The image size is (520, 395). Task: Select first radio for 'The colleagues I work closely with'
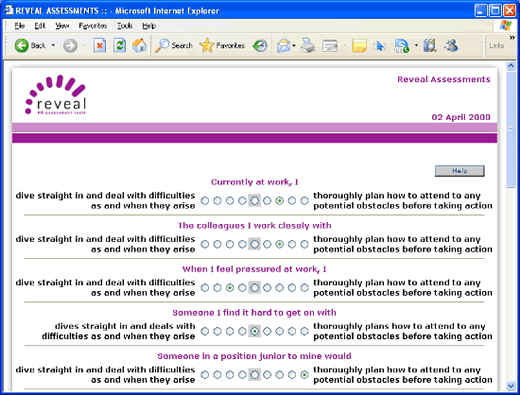[x=205, y=244]
